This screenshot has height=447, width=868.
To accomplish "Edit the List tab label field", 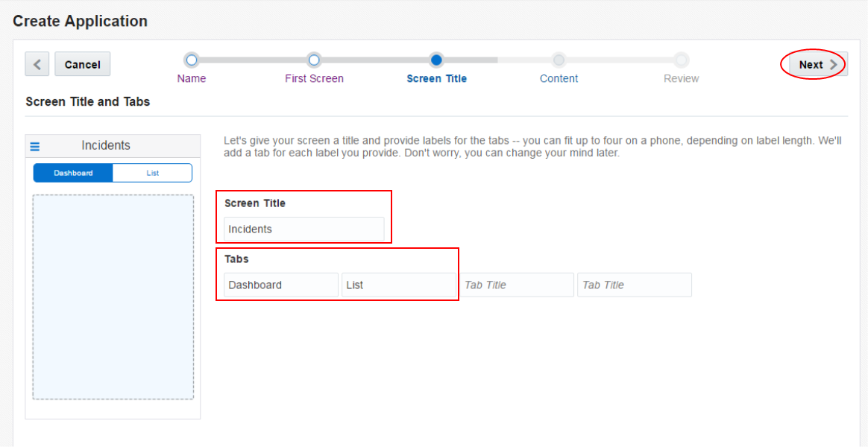I will pos(398,285).
